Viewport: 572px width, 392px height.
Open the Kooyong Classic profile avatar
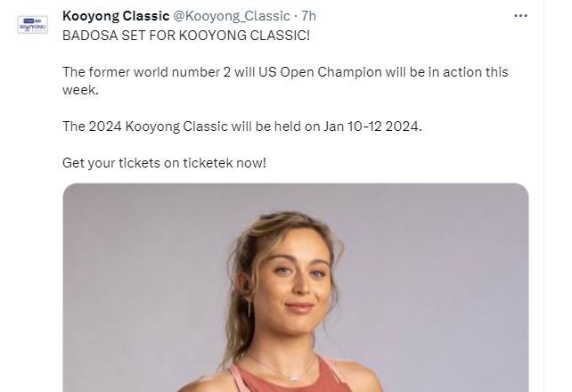(x=32, y=24)
